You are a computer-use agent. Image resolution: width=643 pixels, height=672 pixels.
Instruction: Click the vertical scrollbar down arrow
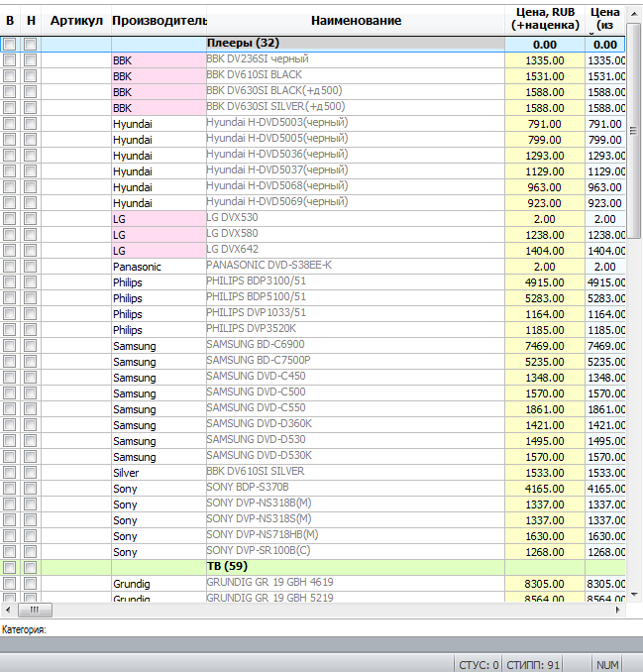634,595
